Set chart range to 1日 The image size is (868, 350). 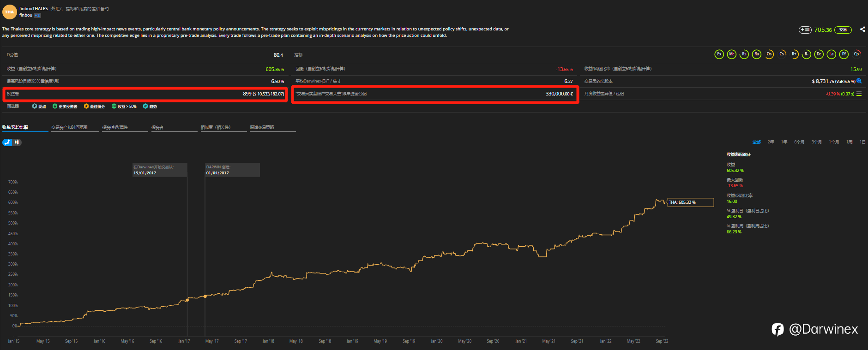(x=862, y=142)
